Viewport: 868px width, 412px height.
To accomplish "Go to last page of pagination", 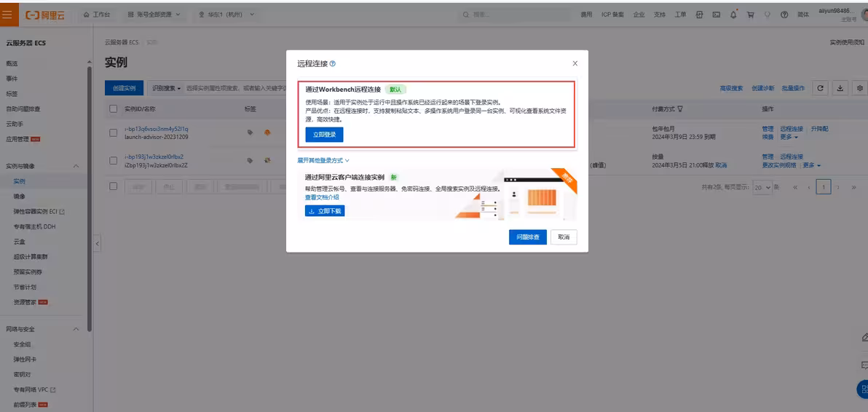I will (x=853, y=188).
